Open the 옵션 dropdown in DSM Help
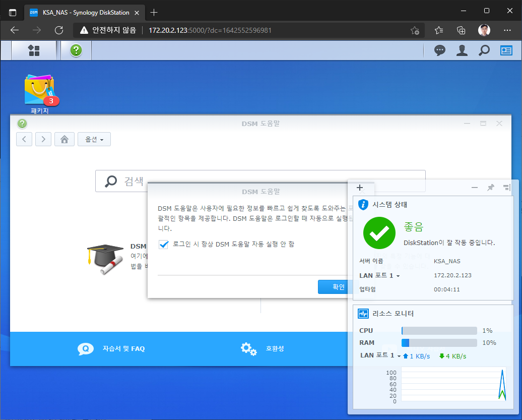This screenshot has width=522, height=420. point(94,139)
